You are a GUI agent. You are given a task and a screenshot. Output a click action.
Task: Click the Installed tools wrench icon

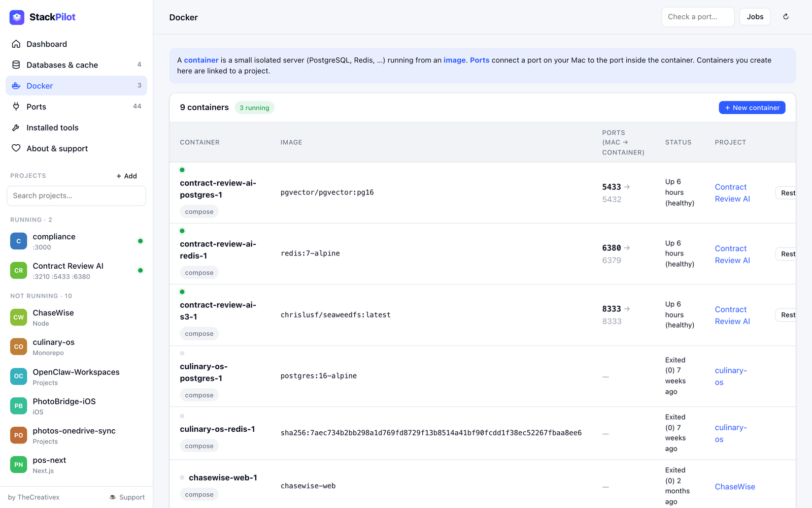(x=16, y=128)
